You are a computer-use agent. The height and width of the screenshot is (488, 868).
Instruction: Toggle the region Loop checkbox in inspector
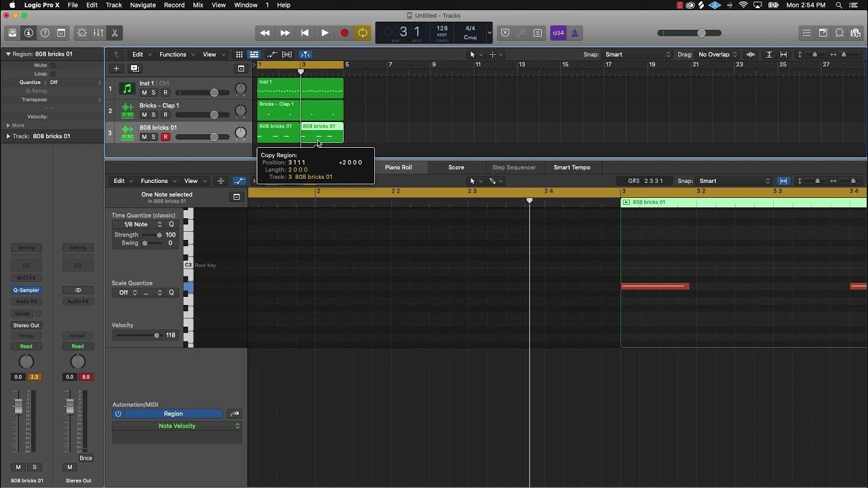coord(53,73)
